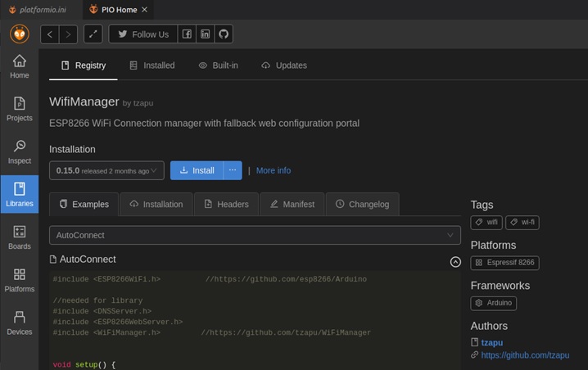Open Devices in the sidebar
The width and height of the screenshot is (588, 370).
[x=20, y=323]
